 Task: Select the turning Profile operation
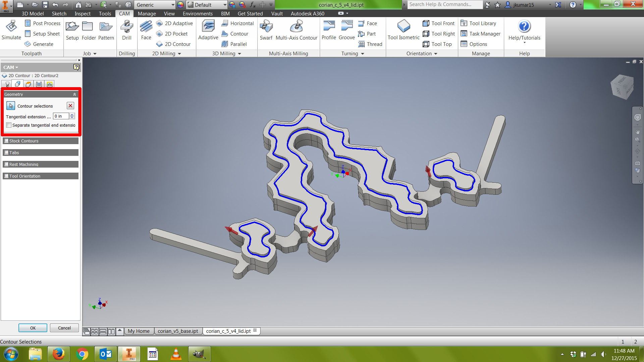(329, 30)
